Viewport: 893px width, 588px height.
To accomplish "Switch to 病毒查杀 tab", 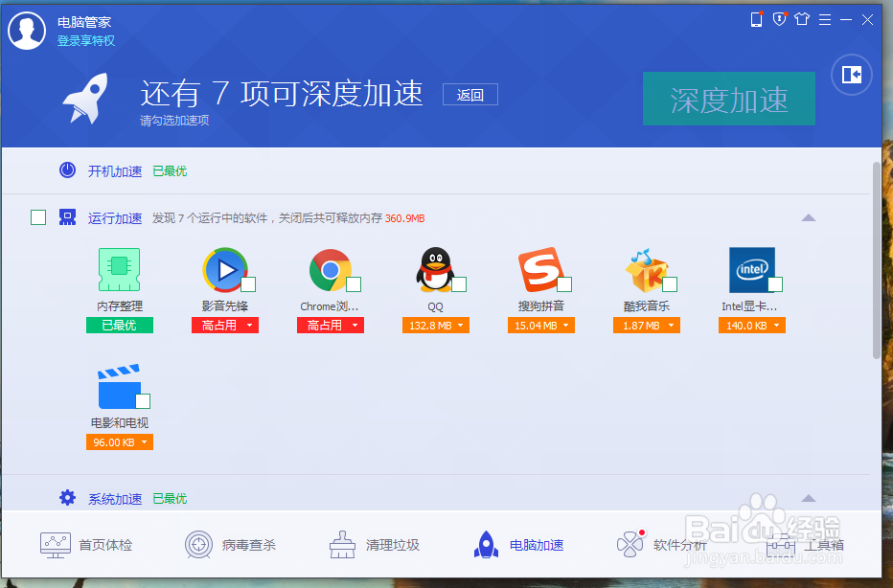I will pos(230,545).
